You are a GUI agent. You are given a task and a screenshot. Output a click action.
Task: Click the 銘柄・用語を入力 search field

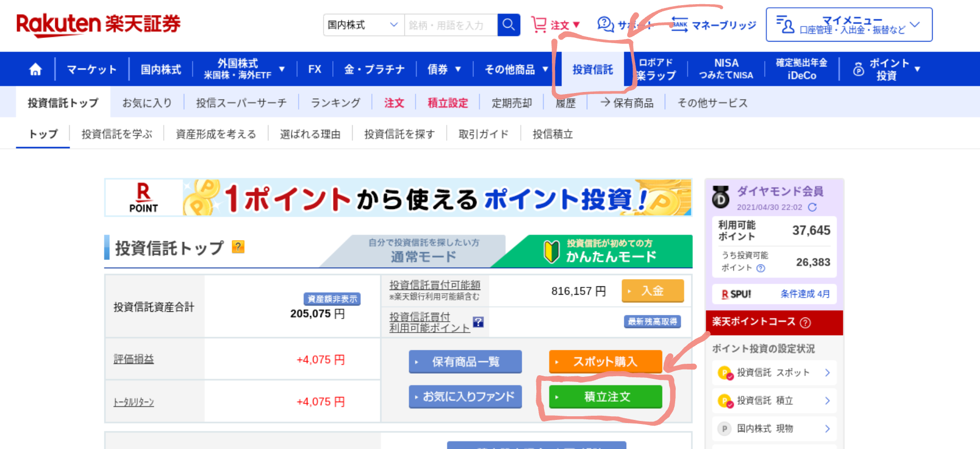pos(451,25)
